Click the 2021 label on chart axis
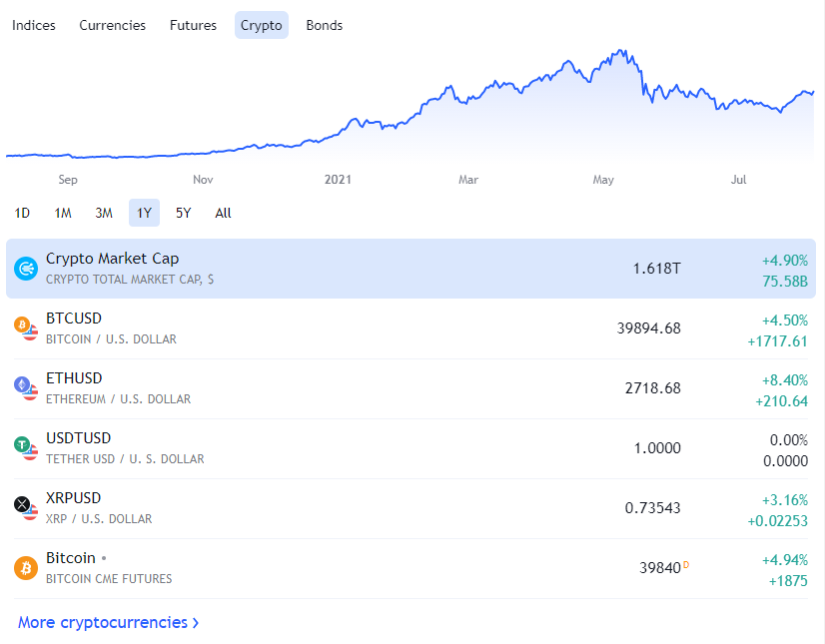 338,180
